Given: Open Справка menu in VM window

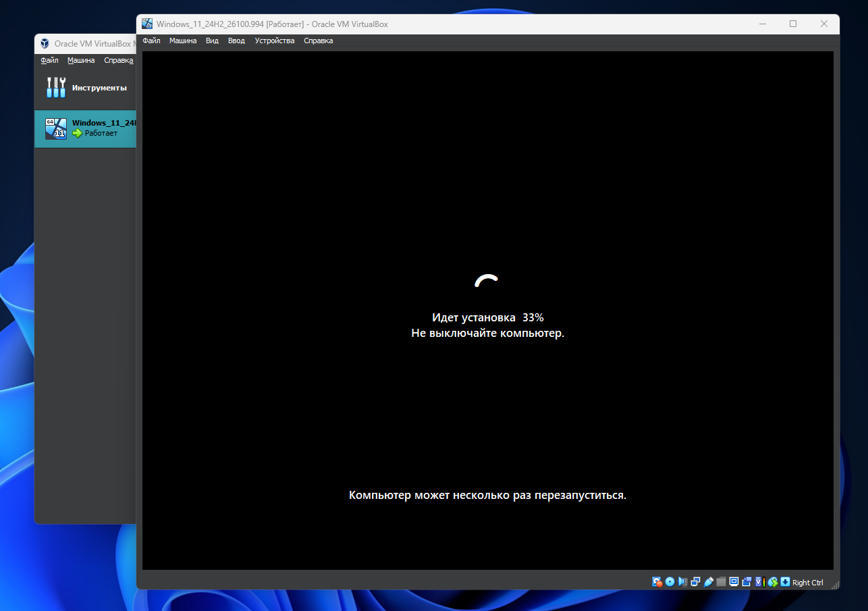Looking at the screenshot, I should [318, 41].
